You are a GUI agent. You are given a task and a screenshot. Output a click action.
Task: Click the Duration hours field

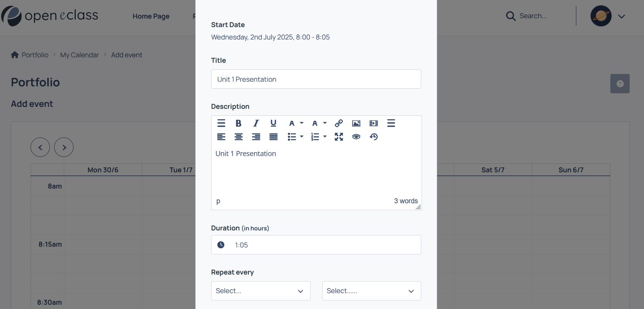pos(316,245)
